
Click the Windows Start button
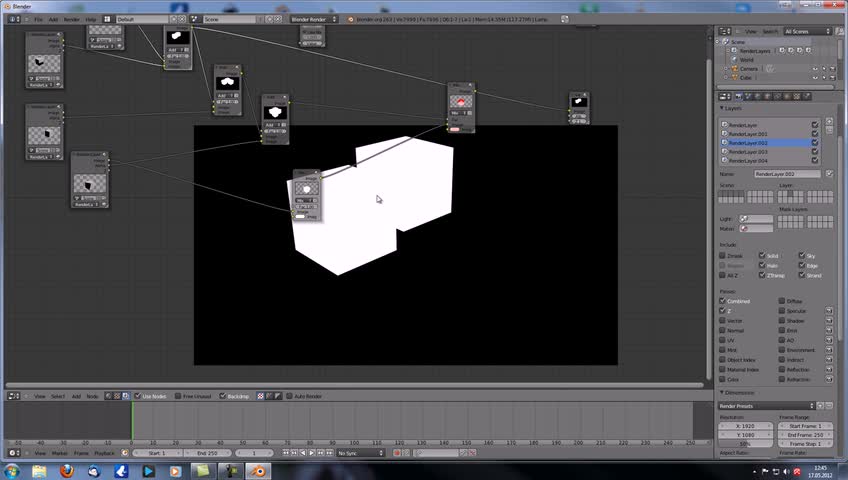[12, 471]
